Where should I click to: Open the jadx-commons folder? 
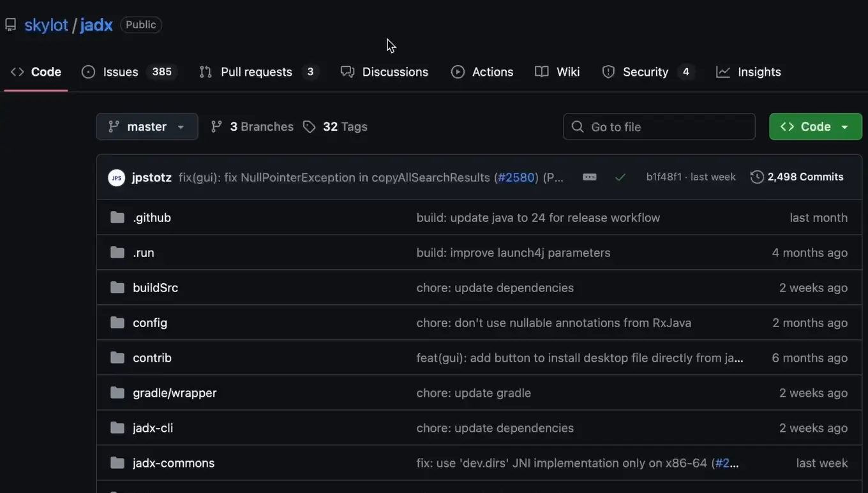pos(174,463)
